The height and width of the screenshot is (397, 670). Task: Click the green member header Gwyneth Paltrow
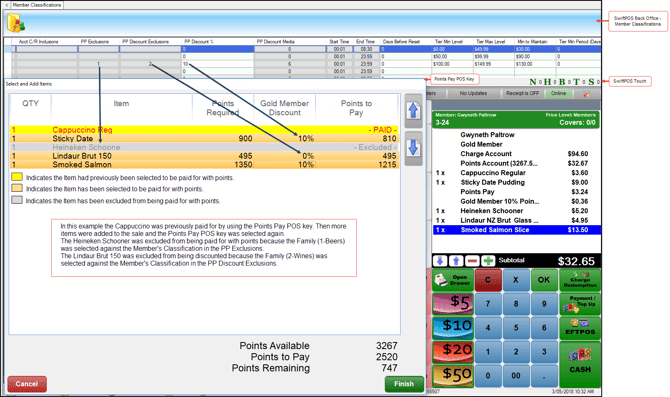(x=516, y=119)
